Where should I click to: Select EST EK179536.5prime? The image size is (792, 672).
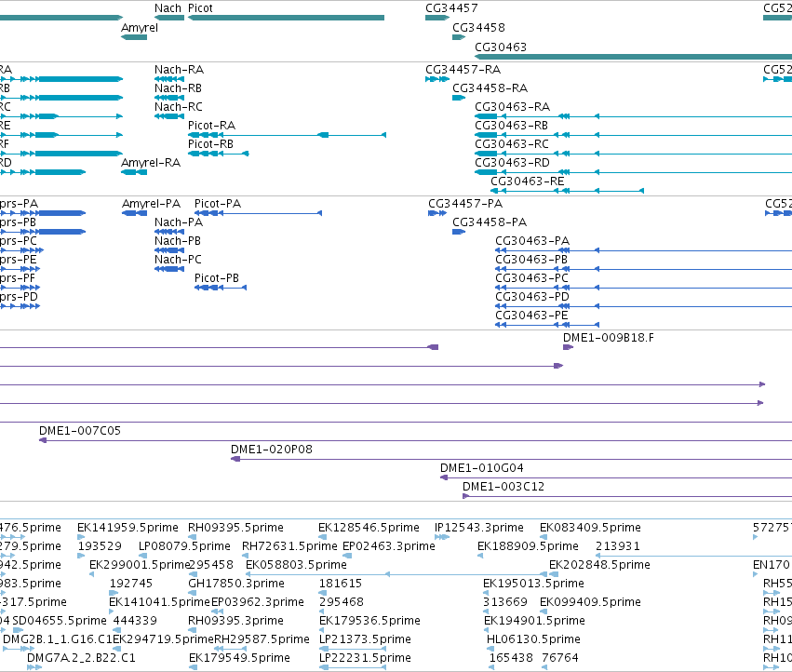tap(369, 621)
